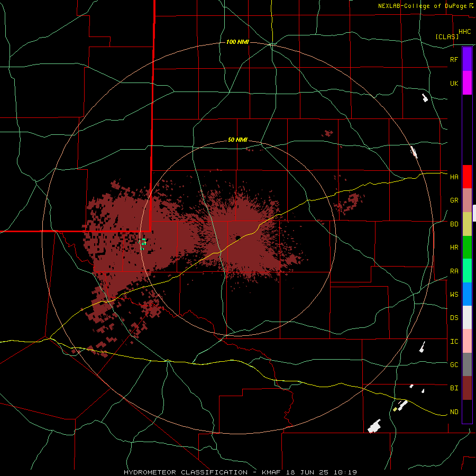Click the black radar site dot
Image resolution: width=476 pixels, height=476 pixels.
pyautogui.click(x=238, y=237)
